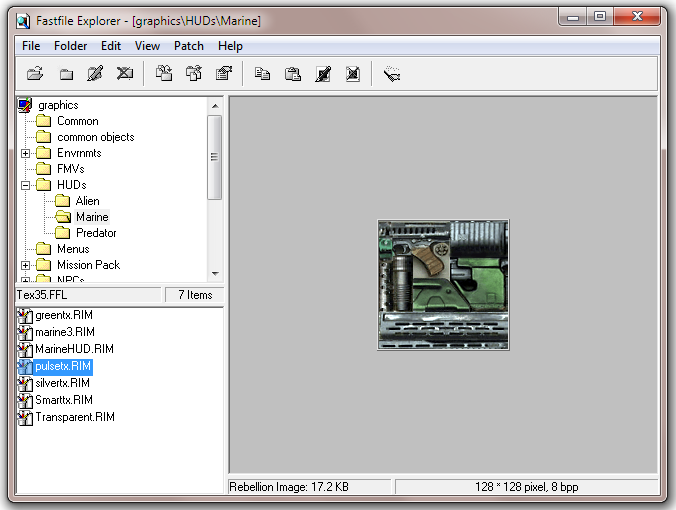Click the MarineHUD.RIM file icon
Screen dimensions: 676x510
click(25, 349)
